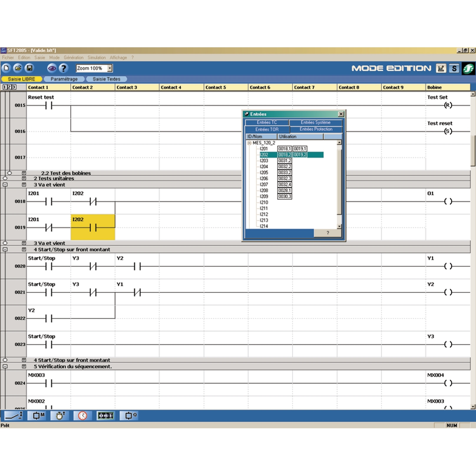The height and width of the screenshot is (476, 476).
Task: Collapse section 4 Start/Stop sur front montant
Action: (5, 249)
